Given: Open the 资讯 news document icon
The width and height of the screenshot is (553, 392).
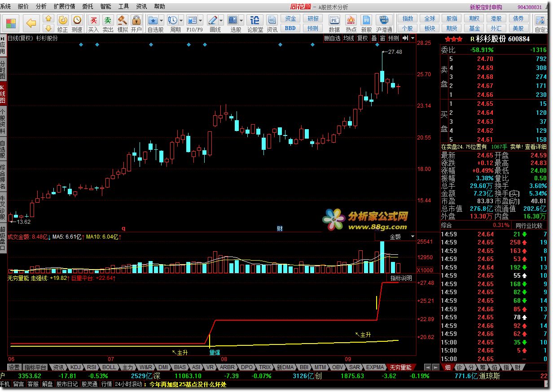Looking at the screenshot, I should [x=272, y=23].
